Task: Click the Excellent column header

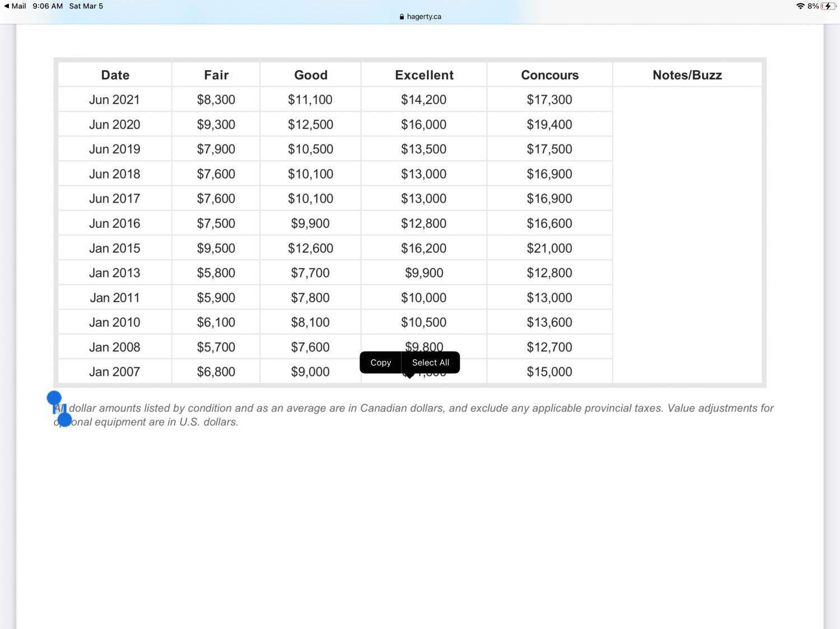Action: point(424,75)
